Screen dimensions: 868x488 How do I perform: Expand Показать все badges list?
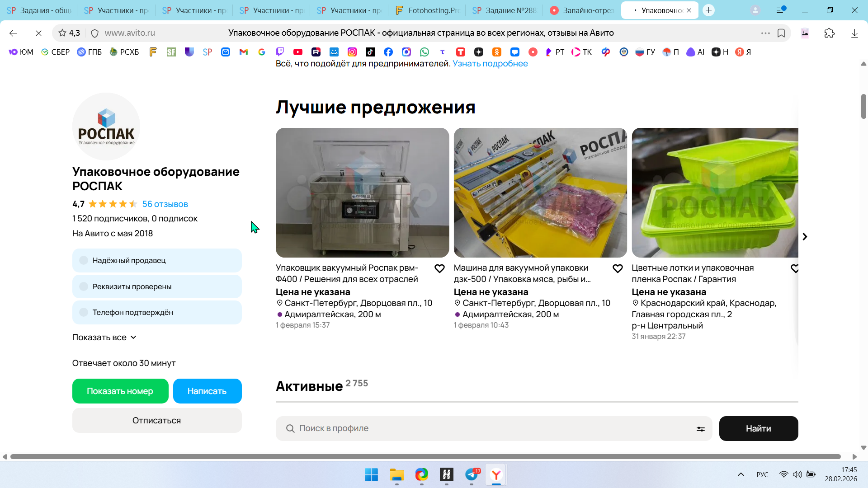coord(104,338)
